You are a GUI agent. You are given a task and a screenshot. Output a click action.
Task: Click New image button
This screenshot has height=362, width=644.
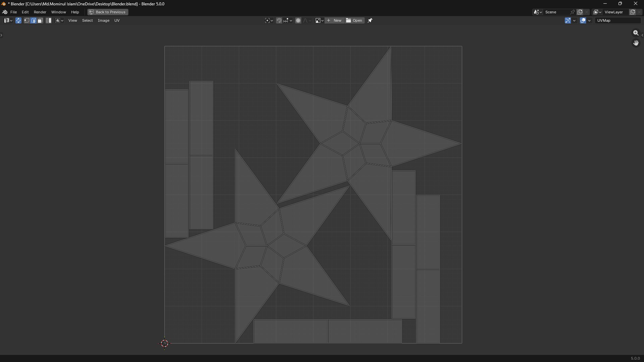click(x=334, y=20)
